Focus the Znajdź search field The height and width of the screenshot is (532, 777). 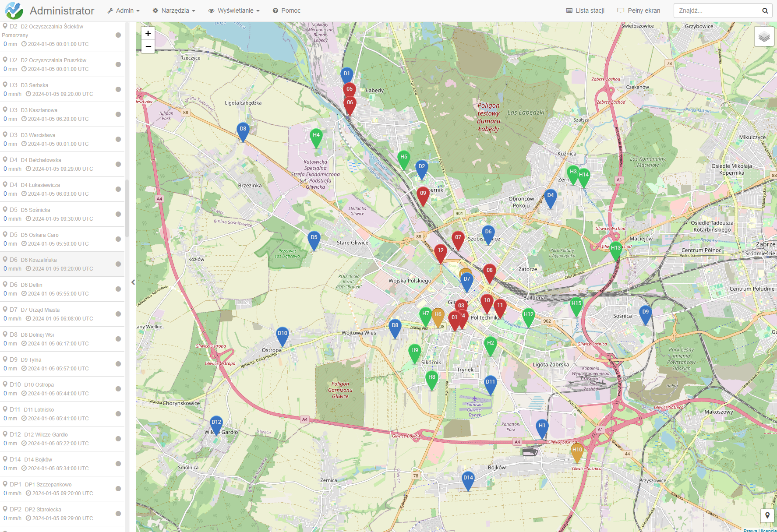tap(716, 11)
